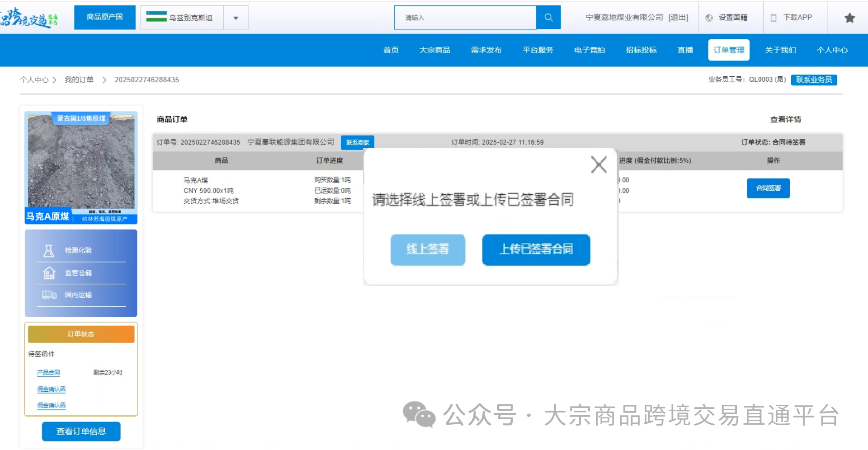The image size is (868, 450).
Task: Open the 产品合同 link
Action: coord(48,373)
